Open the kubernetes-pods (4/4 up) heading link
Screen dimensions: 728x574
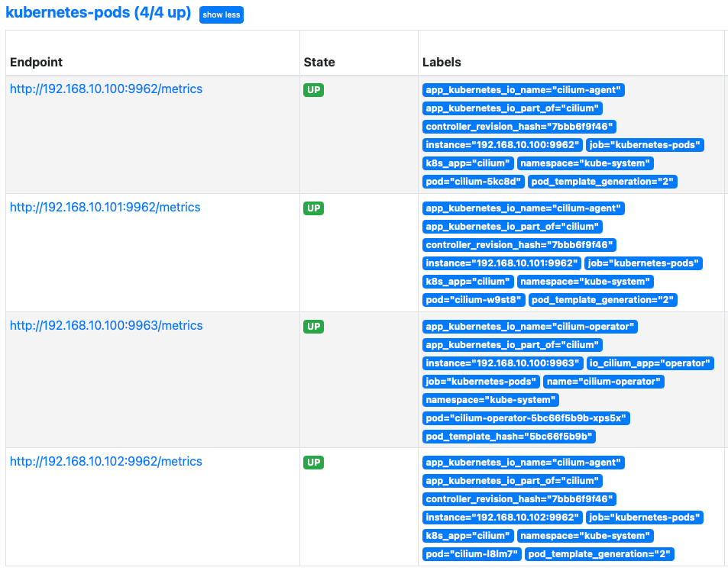click(98, 12)
